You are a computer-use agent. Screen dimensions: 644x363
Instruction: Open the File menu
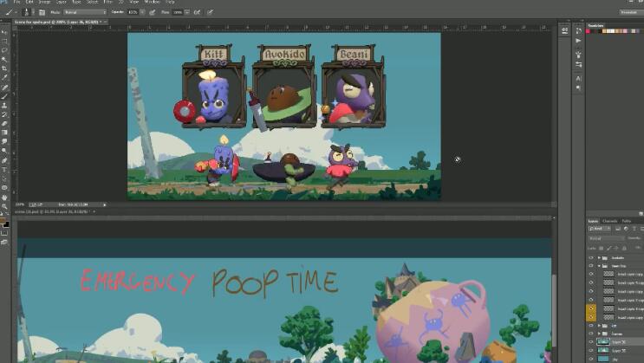16,2
